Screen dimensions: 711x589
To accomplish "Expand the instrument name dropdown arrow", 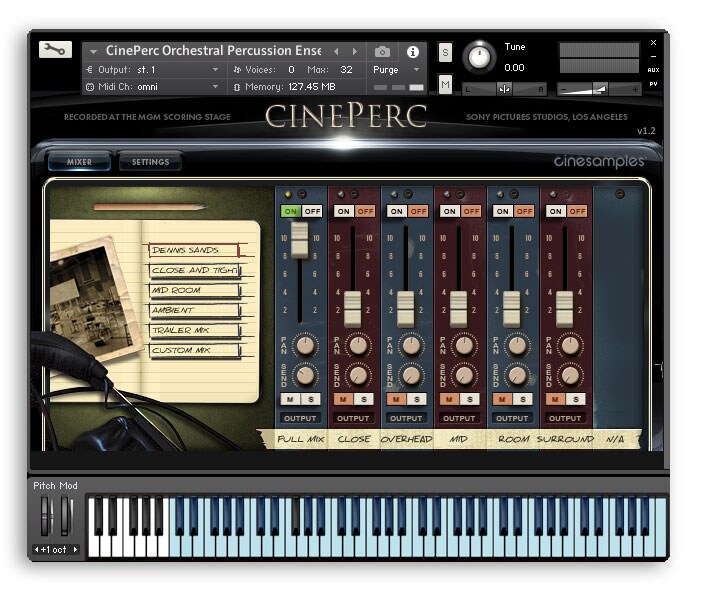I will click(x=93, y=52).
